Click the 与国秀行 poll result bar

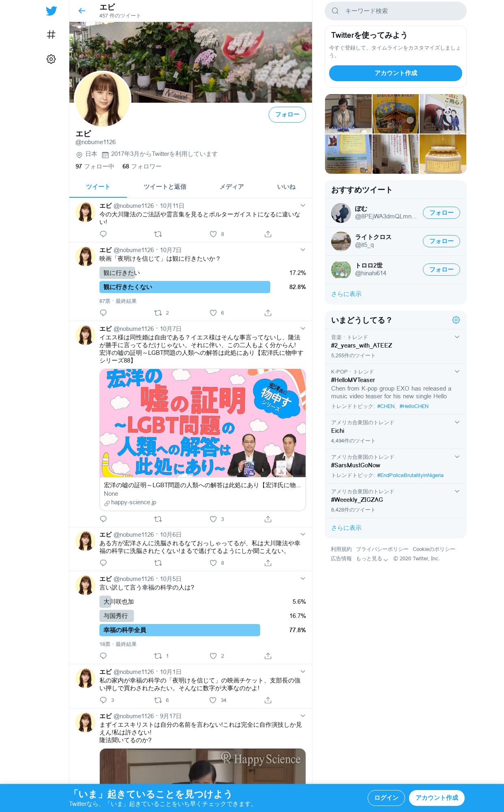tap(116, 616)
